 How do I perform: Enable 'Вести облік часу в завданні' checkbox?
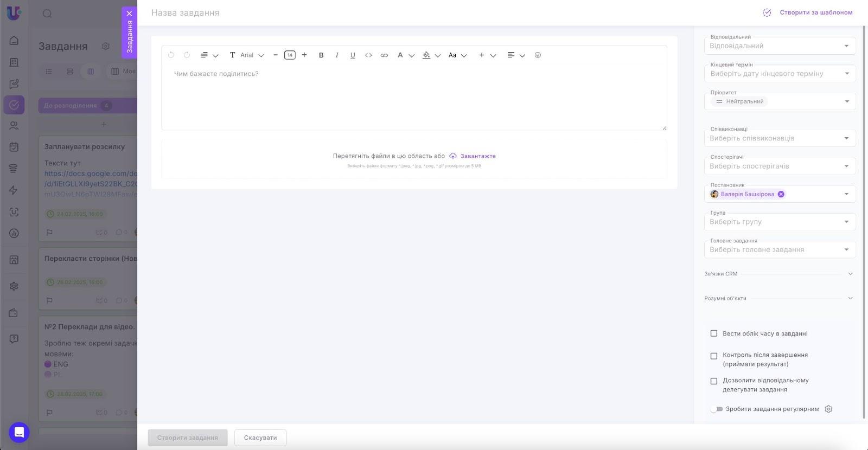point(714,333)
